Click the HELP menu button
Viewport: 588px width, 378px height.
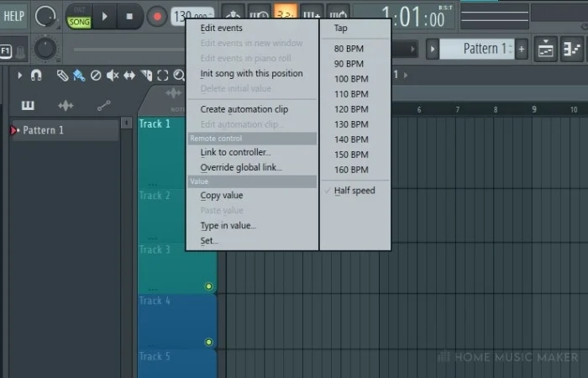[x=13, y=16]
